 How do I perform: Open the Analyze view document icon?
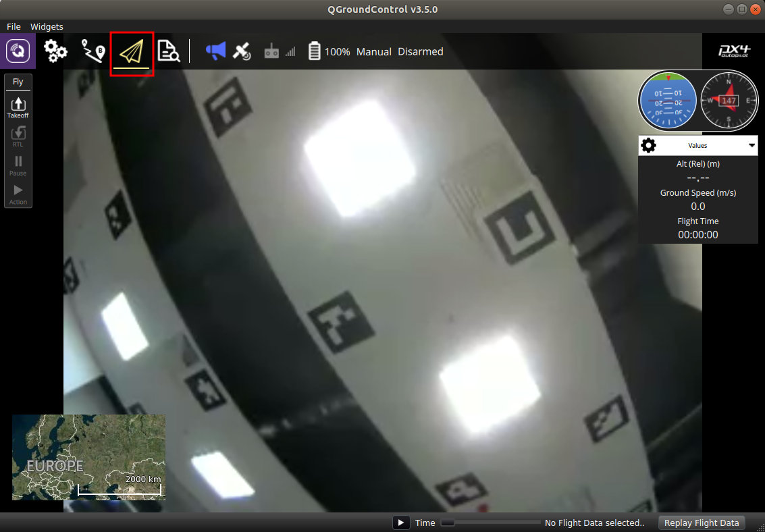pyautogui.click(x=168, y=51)
